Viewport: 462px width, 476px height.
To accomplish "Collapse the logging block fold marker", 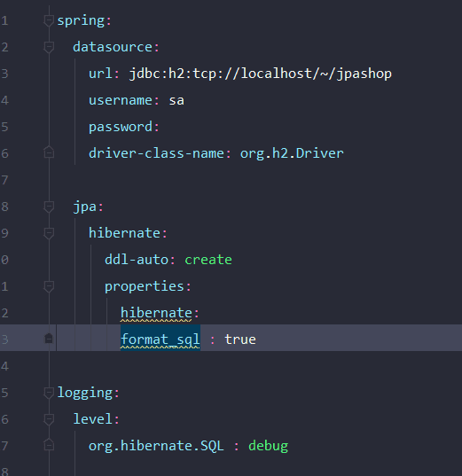I will pyautogui.click(x=49, y=393).
